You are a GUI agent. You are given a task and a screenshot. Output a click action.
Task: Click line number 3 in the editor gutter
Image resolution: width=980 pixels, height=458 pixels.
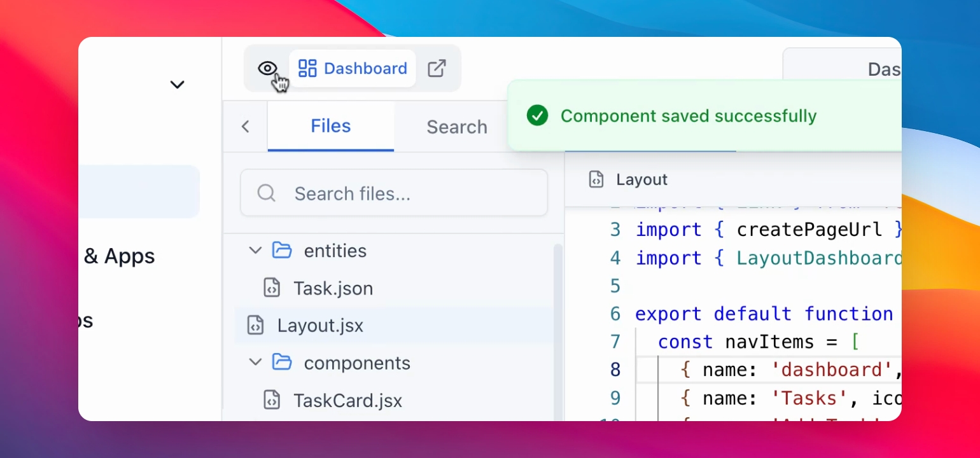click(615, 230)
